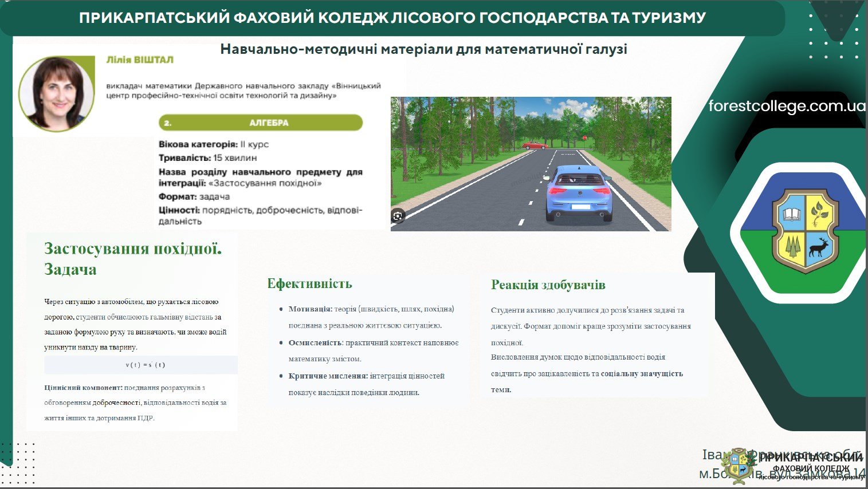
Task: Click the large college crest emblem
Action: point(806,231)
